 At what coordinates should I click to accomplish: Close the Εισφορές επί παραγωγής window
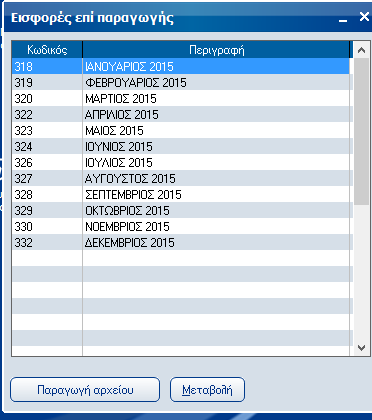pos(364,17)
